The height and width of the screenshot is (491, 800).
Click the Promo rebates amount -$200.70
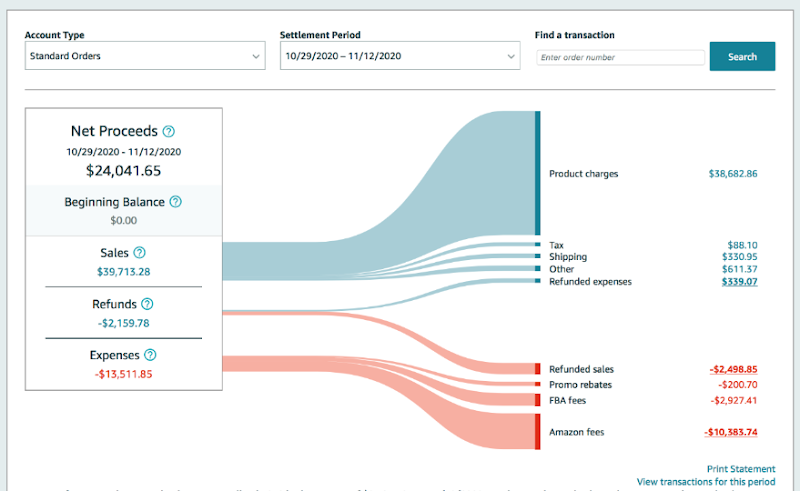[x=738, y=385]
